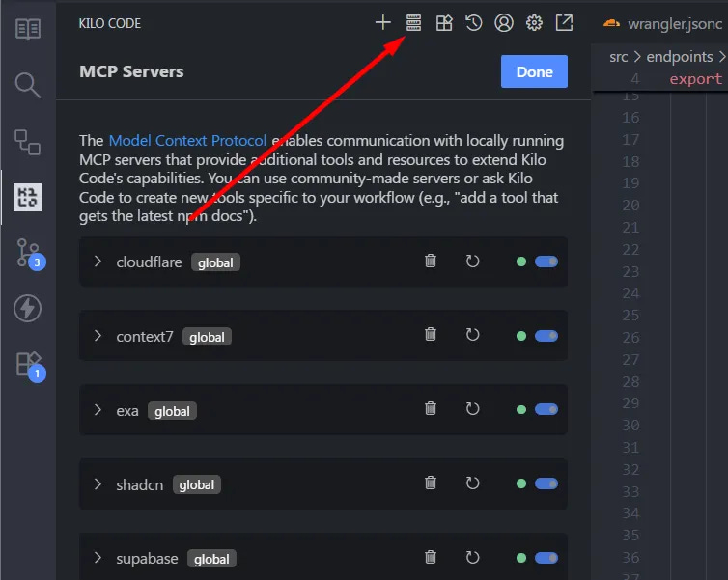This screenshot has width=728, height=580.
Task: Open Source Control with 3 changes
Action: point(29,254)
